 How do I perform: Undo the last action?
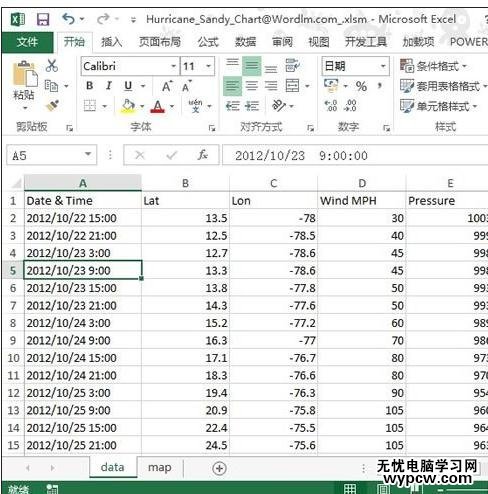click(x=68, y=19)
